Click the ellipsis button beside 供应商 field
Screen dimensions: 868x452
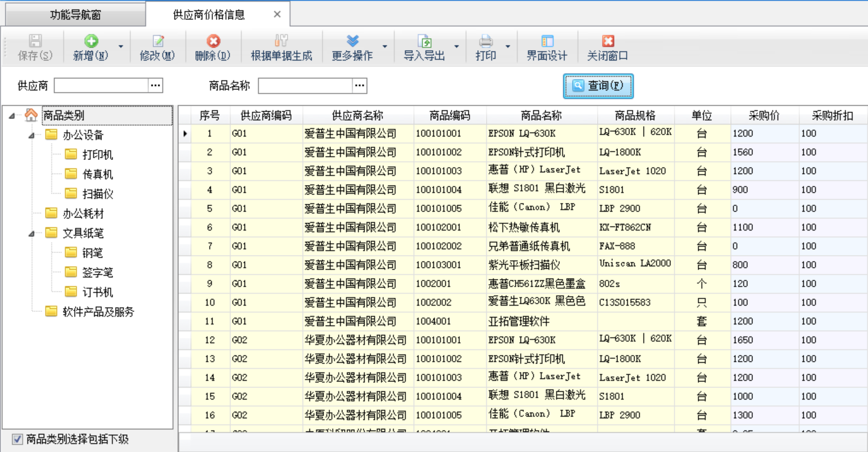pyautogui.click(x=155, y=85)
